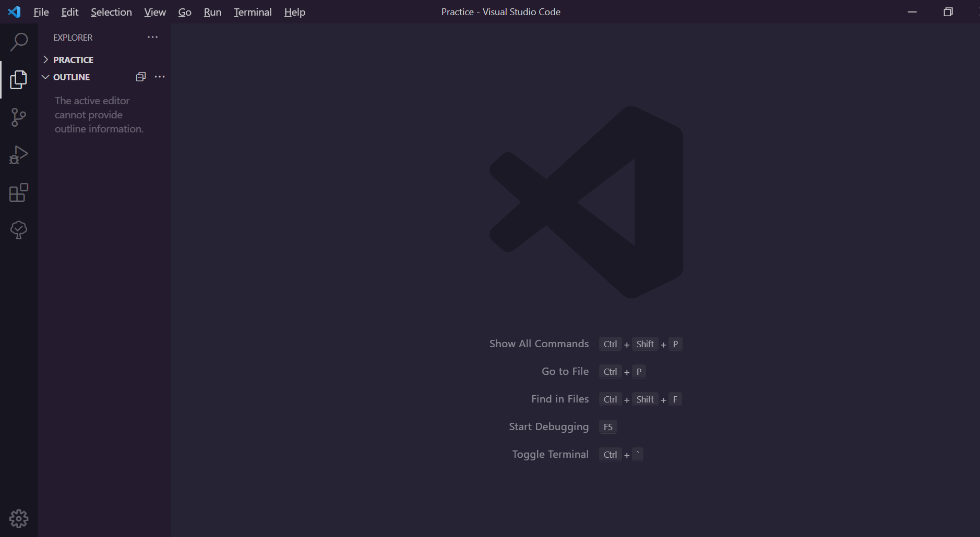Screen dimensions: 980x537
Task: Open Explorer views and more actions ellipsis
Action: click(152, 37)
